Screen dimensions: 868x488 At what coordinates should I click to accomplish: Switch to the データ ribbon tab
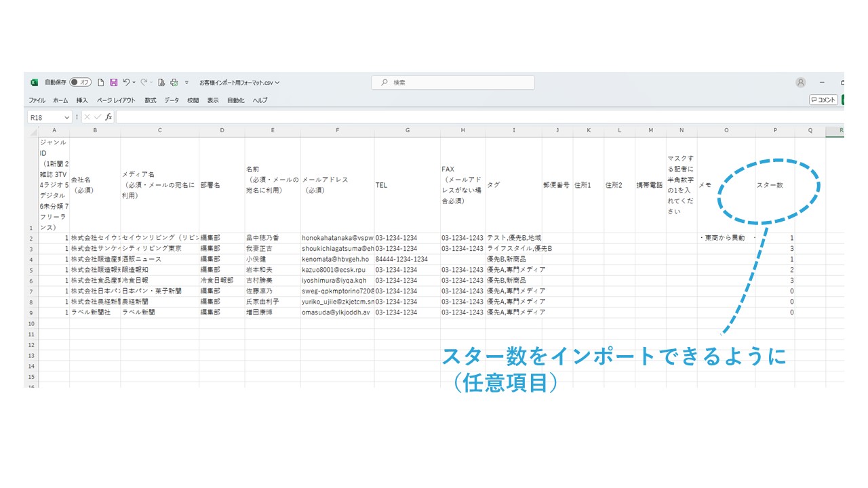(172, 100)
